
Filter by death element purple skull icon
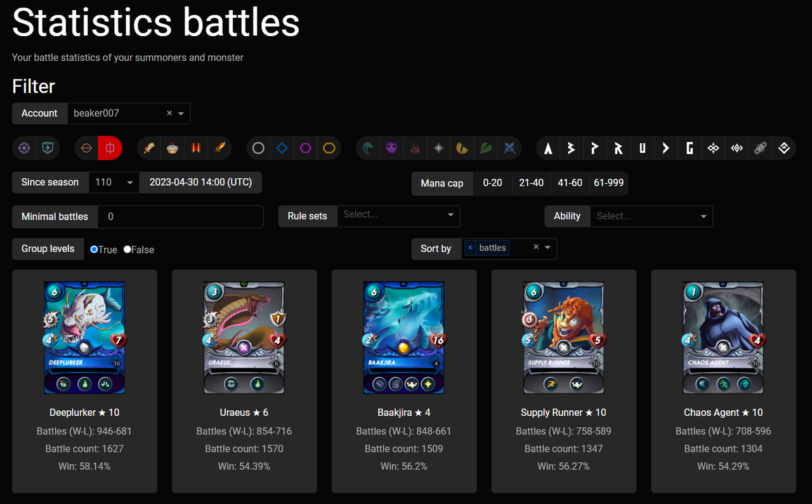[x=391, y=148]
